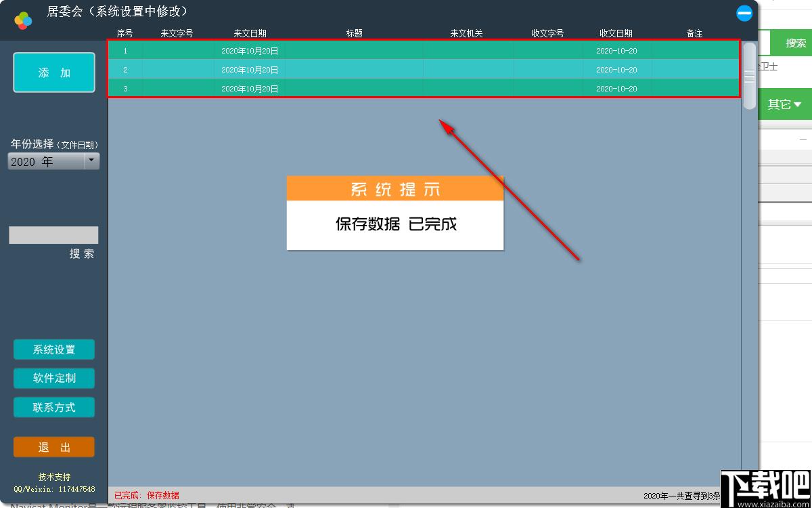Click the 来文机关 column header
Screen dimensions: 812x508
(x=466, y=33)
